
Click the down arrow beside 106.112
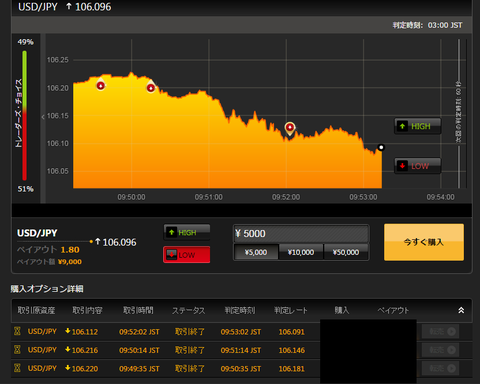pyautogui.click(x=68, y=331)
